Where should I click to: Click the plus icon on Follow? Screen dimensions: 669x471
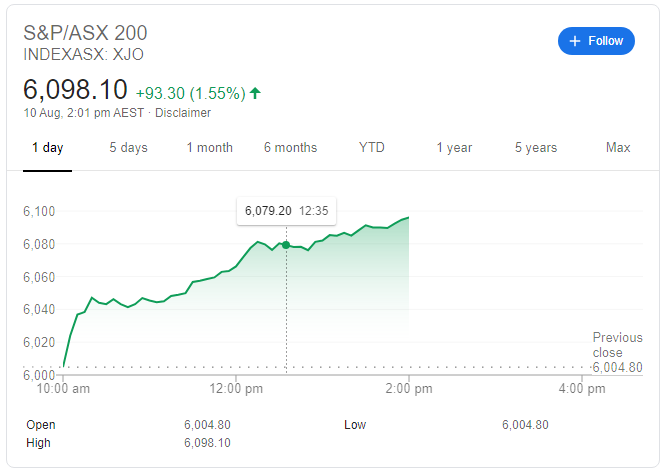click(575, 41)
